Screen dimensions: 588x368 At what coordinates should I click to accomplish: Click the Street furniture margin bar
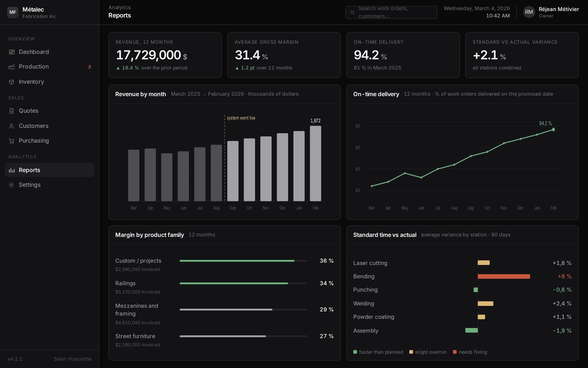click(243, 336)
